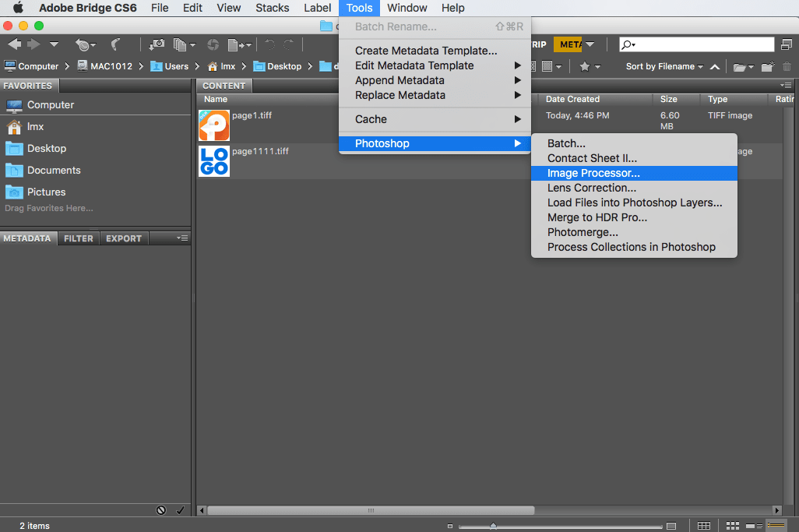Click Computer in the path bar

pos(31,66)
